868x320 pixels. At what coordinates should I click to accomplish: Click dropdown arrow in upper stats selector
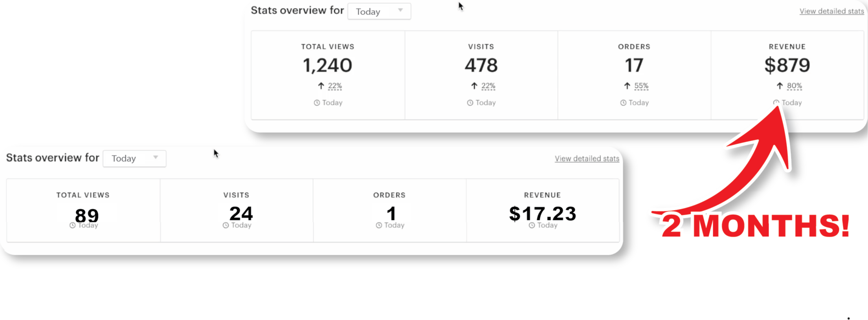click(x=400, y=11)
